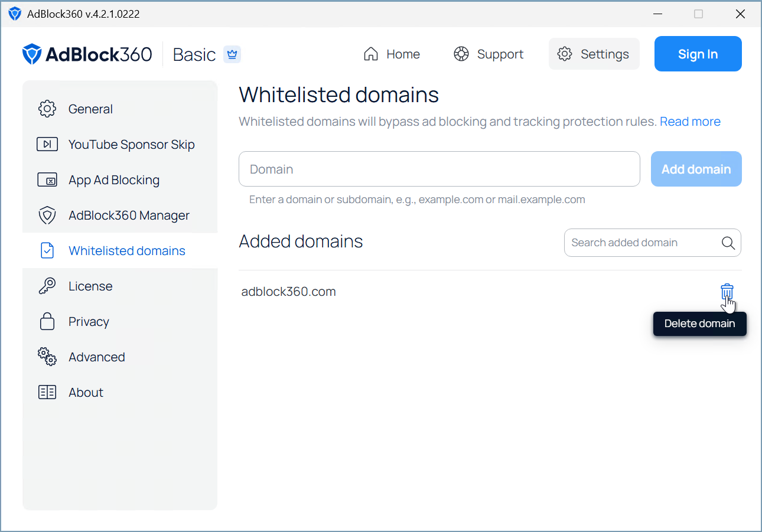Click the Read more link
Viewport: 762px width, 532px height.
[x=690, y=122]
